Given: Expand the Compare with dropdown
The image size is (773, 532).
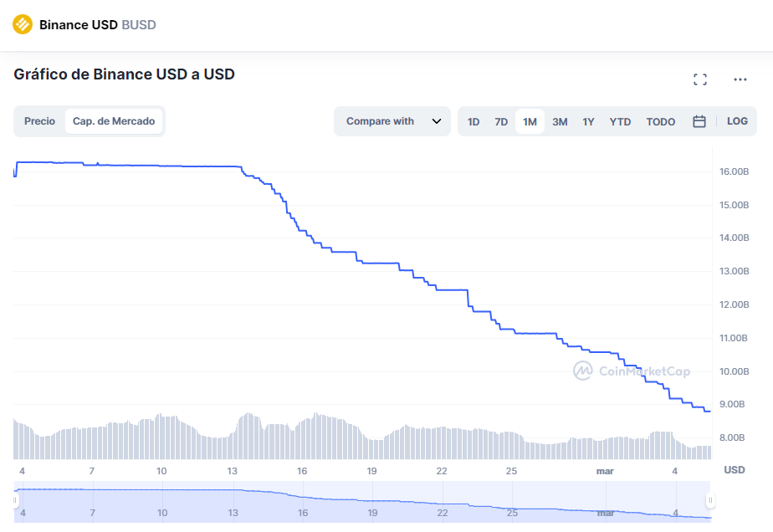Looking at the screenshot, I should [392, 121].
